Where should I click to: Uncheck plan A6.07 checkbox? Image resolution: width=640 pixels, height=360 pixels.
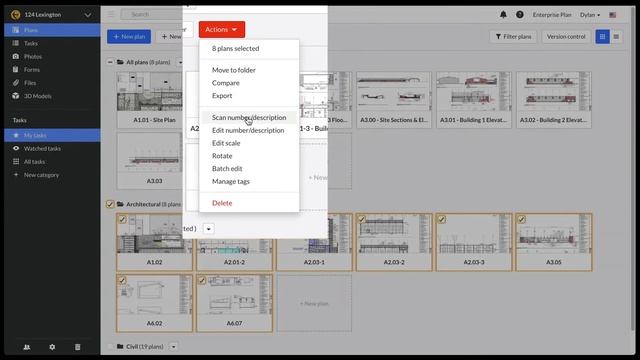pyautogui.click(x=202, y=280)
